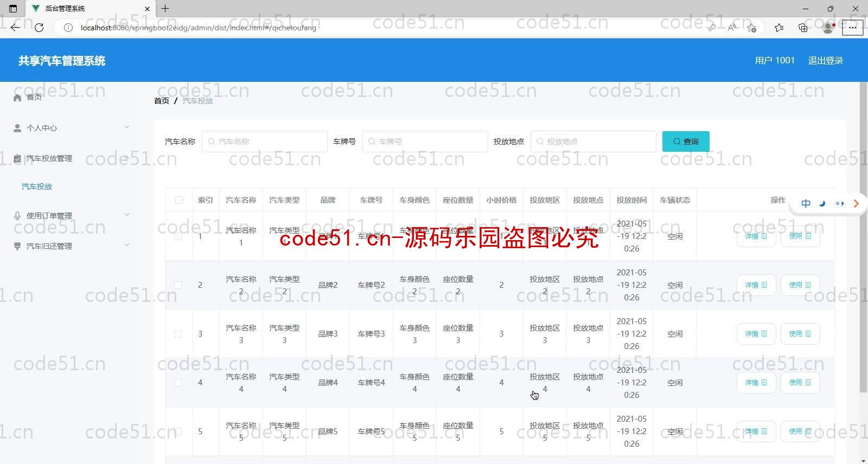Open the tab actions menu icon
Screen dimensions: 868x464
point(13,9)
